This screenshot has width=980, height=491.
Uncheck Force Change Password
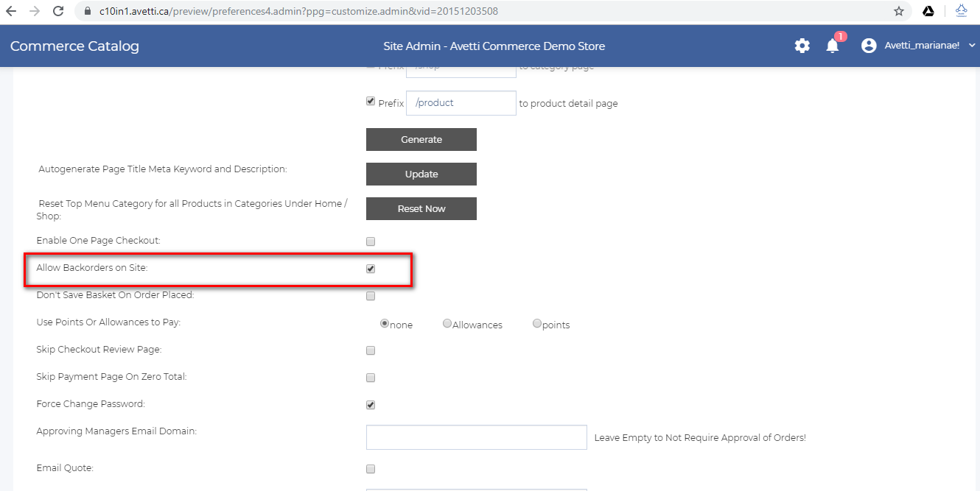point(371,405)
